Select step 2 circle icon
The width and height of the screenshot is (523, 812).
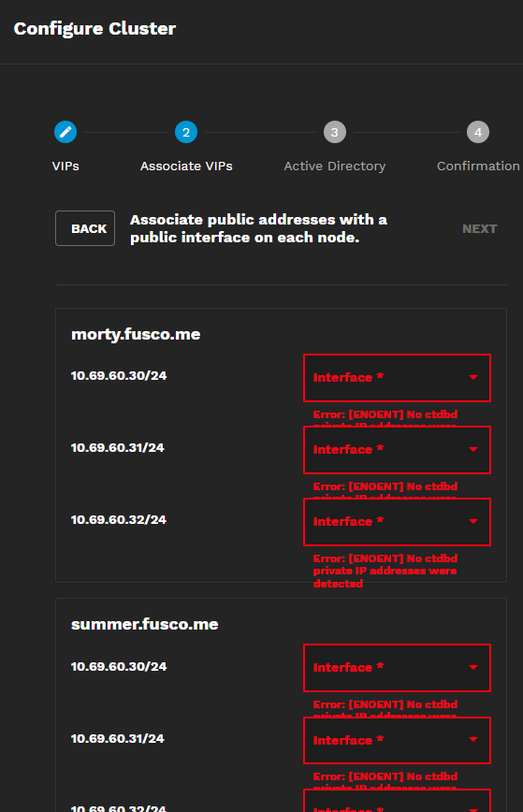tap(186, 132)
